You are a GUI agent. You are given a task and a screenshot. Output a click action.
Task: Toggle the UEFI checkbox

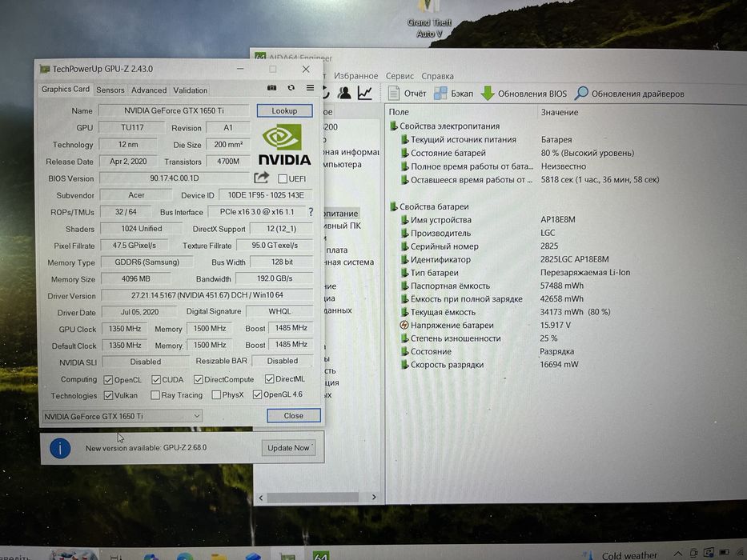tap(283, 178)
